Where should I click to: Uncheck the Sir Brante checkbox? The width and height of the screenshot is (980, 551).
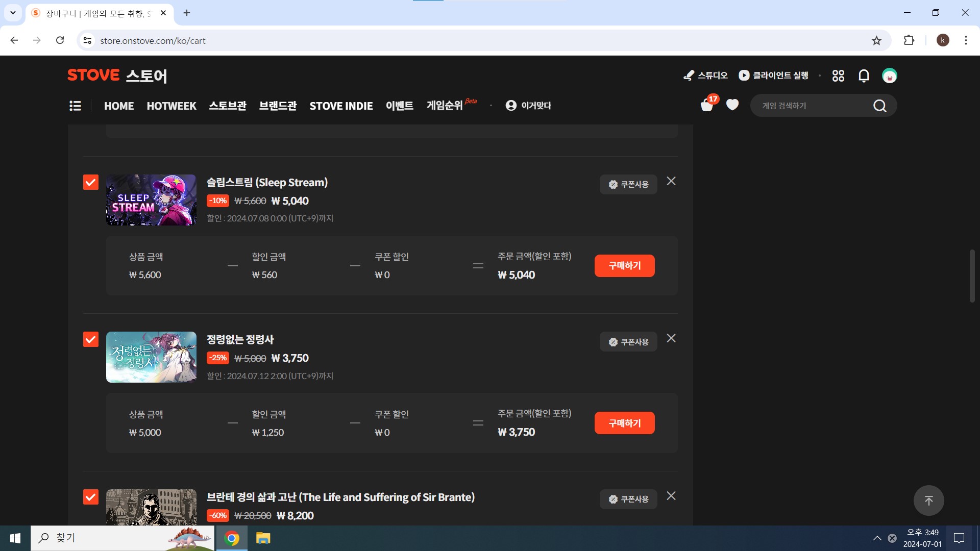click(91, 497)
